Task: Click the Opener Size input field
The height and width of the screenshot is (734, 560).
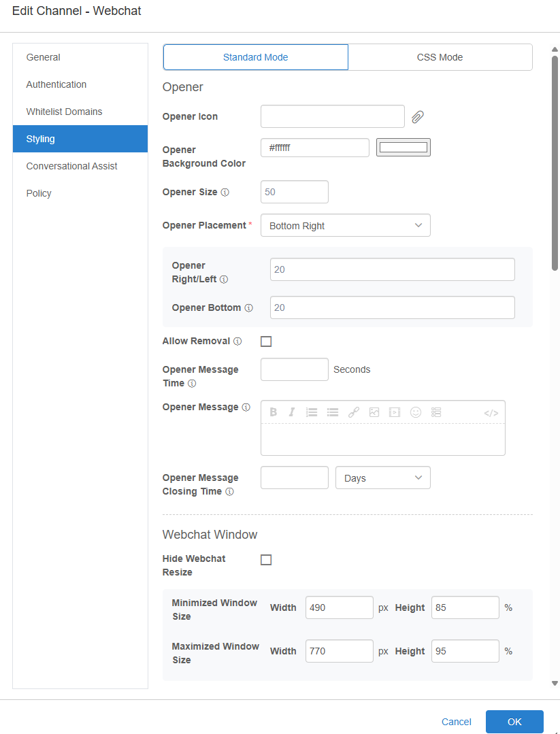Action: (x=294, y=192)
